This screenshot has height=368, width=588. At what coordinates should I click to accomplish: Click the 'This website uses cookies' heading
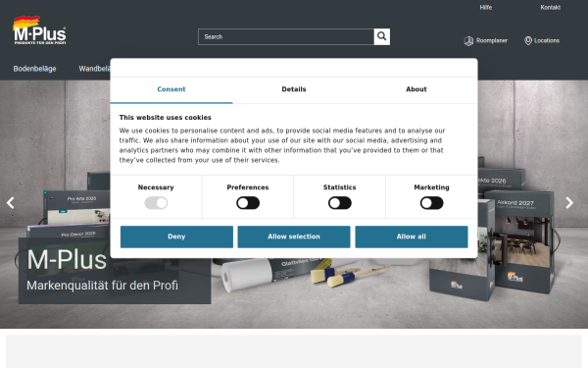[x=165, y=118]
